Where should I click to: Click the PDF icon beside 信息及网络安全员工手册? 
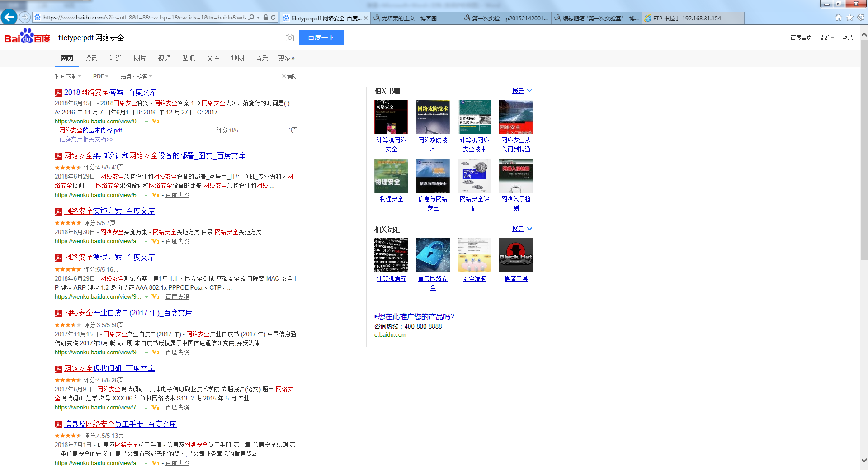point(58,425)
